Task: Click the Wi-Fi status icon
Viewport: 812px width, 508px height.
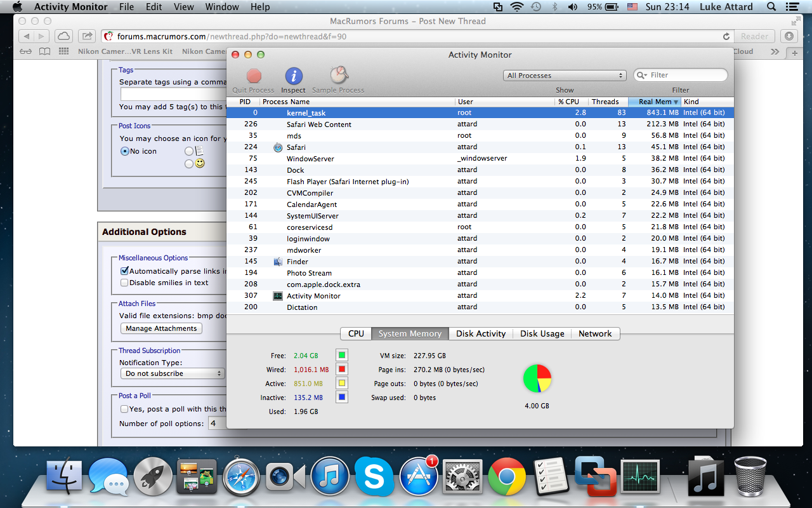Action: pos(517,7)
